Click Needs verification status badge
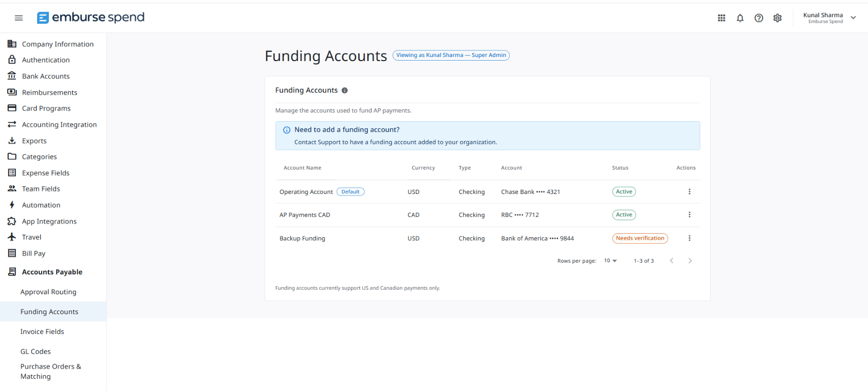This screenshot has width=868, height=391. coord(640,238)
